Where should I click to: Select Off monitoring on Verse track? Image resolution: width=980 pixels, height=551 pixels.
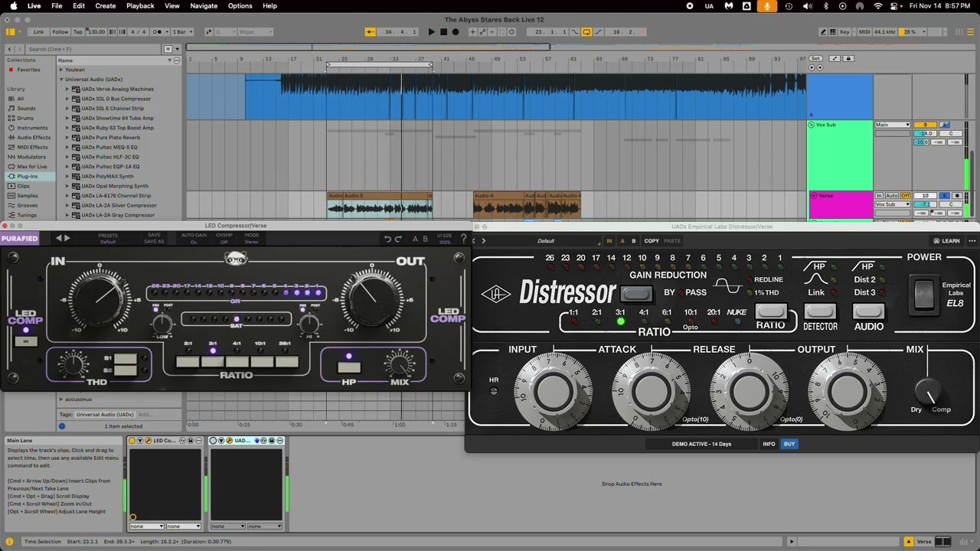[906, 196]
